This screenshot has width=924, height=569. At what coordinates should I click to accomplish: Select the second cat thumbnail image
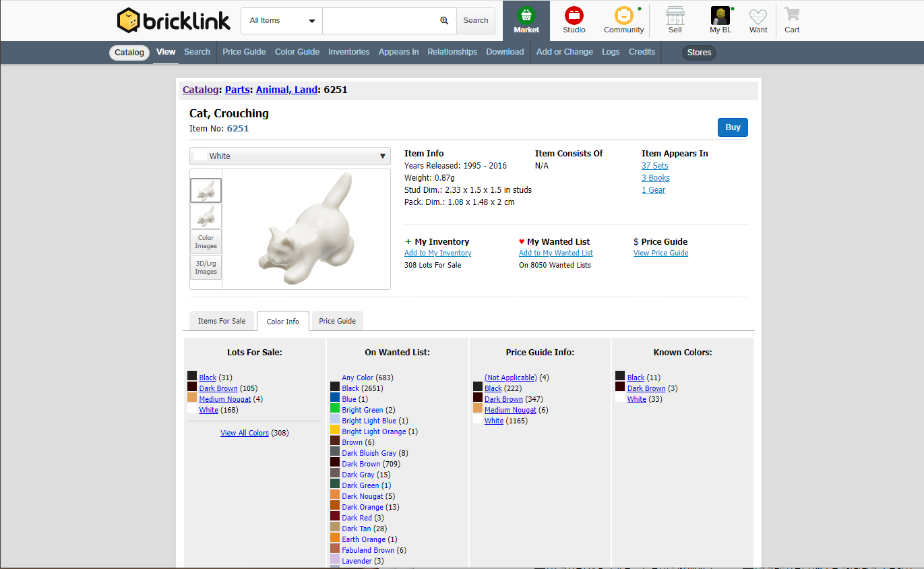[206, 216]
